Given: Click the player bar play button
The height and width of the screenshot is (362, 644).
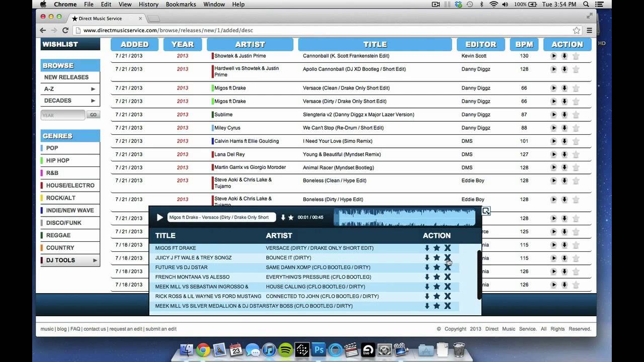Looking at the screenshot, I should (160, 217).
